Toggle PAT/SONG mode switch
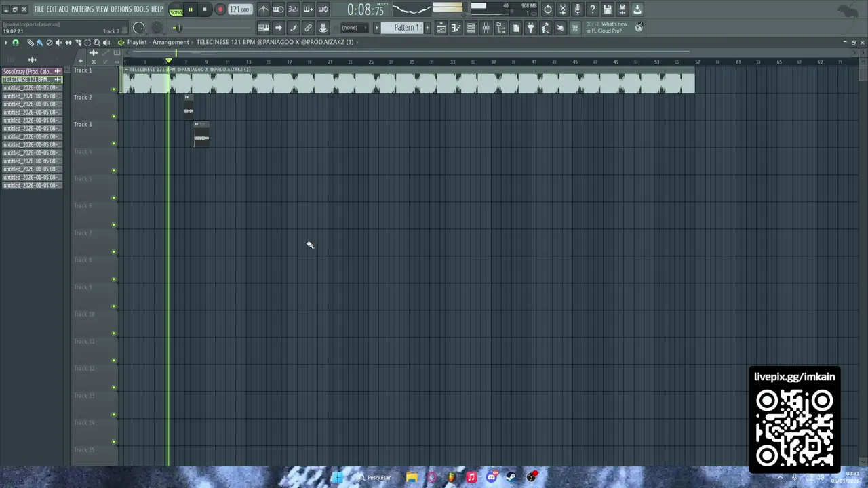 tap(176, 9)
